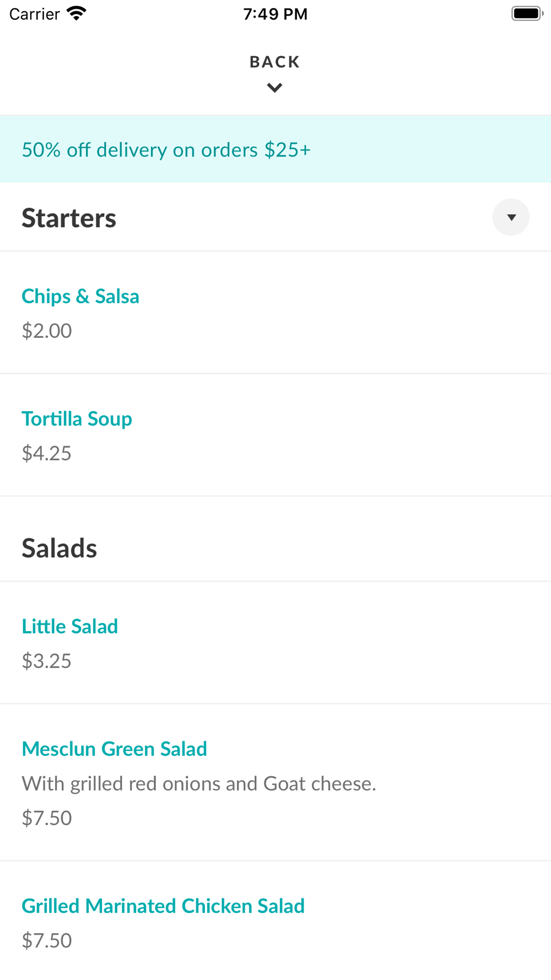
Task: Open the Mesclun Green Salad item
Action: pos(114,749)
